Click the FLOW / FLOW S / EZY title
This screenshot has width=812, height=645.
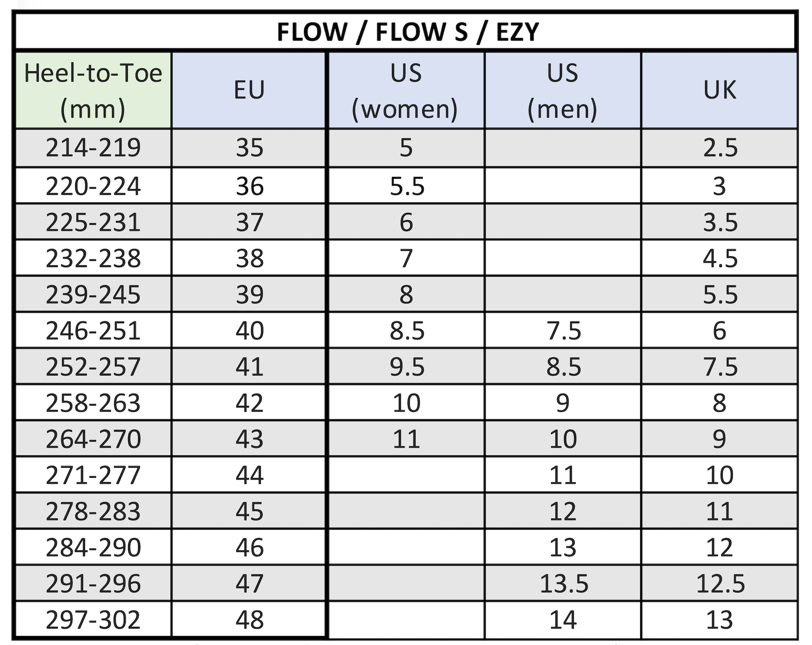pos(407,32)
